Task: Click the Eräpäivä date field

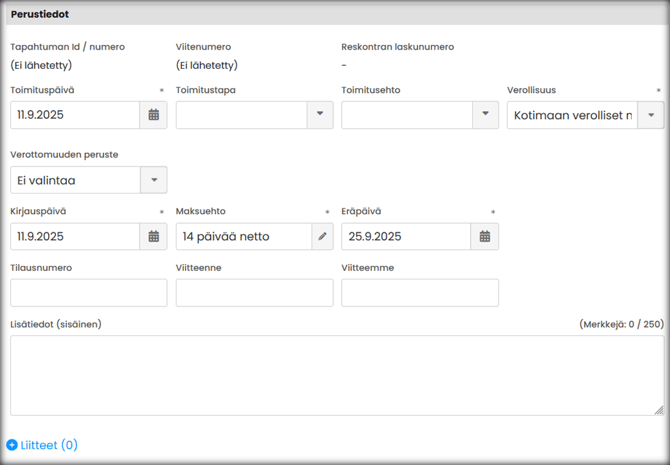Action: [x=406, y=236]
